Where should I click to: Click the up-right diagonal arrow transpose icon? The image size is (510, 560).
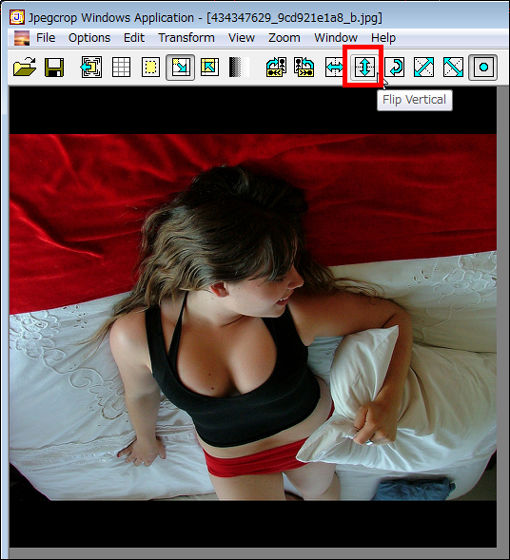424,67
